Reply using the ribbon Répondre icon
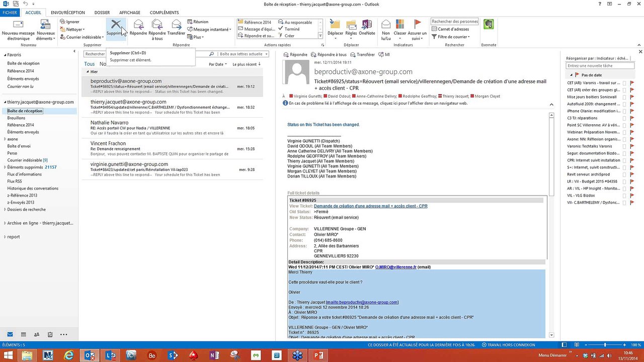The width and height of the screenshot is (644, 362). pos(138,25)
